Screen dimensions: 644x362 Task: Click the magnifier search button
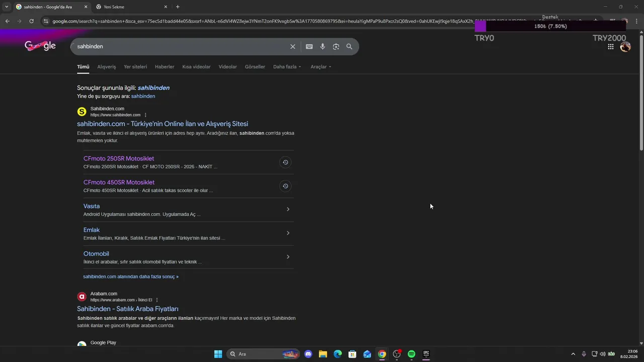(x=349, y=46)
